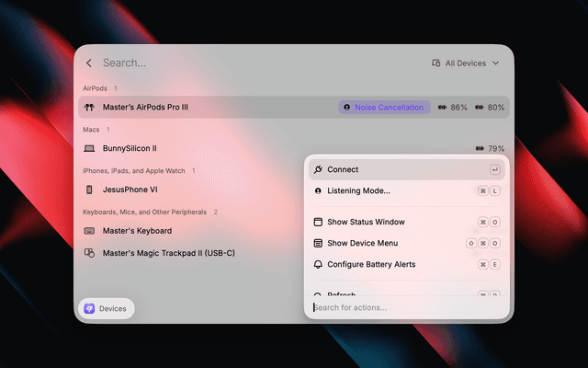Click the icon inside Noise Cancellation badge
Image resolution: width=588 pixels, height=368 pixels.
click(x=347, y=108)
